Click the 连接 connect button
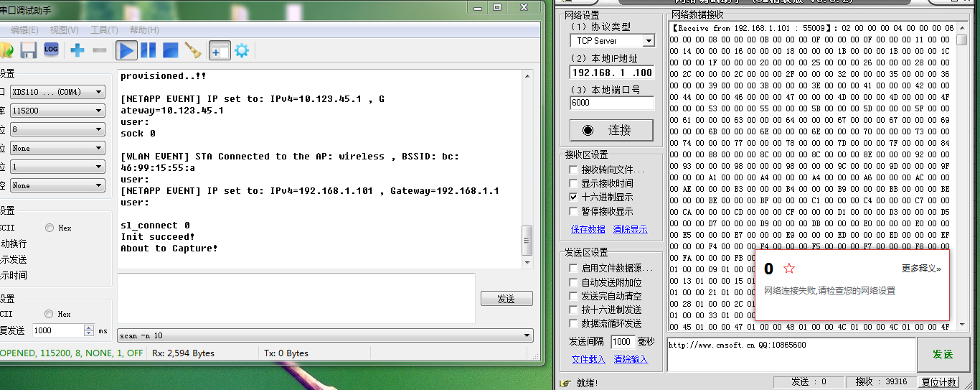This screenshot has width=980, height=390. click(611, 130)
